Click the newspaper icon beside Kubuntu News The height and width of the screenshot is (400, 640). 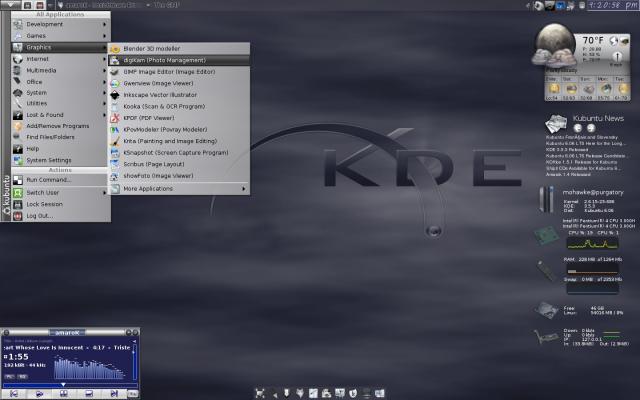pos(556,124)
